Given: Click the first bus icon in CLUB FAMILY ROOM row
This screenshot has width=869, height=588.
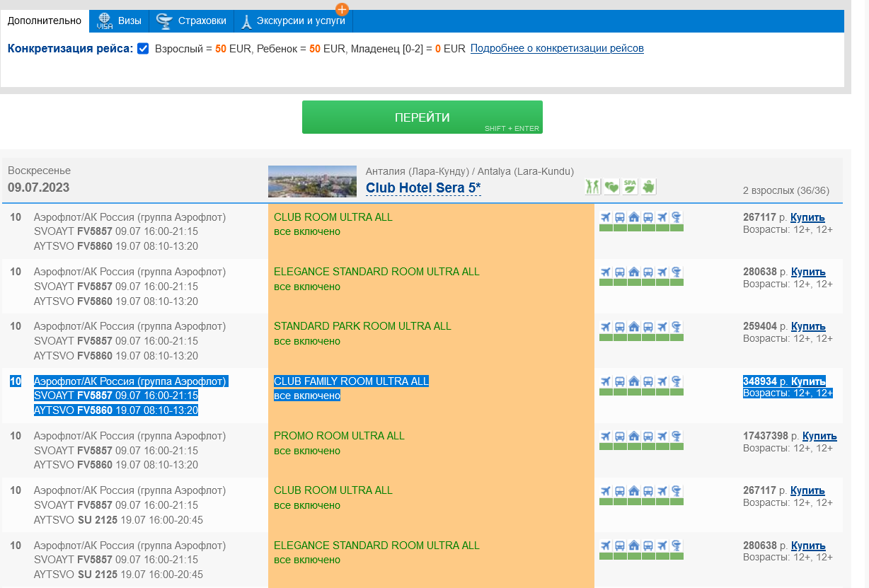Looking at the screenshot, I should point(620,381).
